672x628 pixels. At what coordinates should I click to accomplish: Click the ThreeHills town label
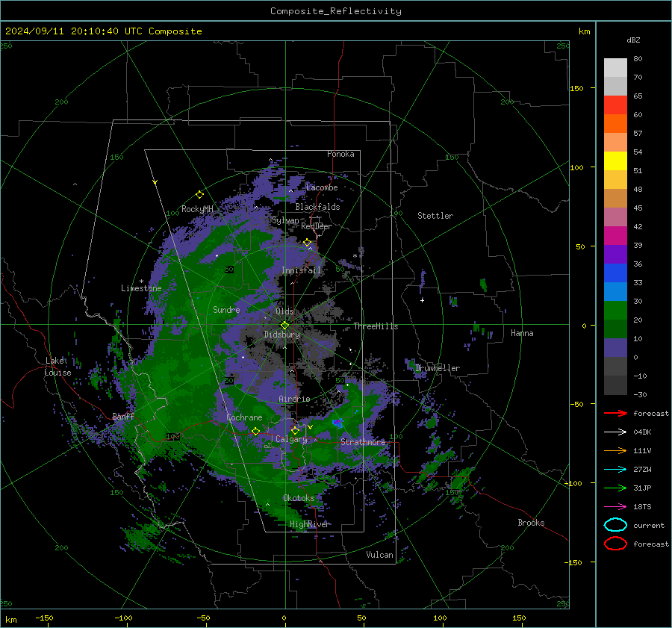point(376,326)
